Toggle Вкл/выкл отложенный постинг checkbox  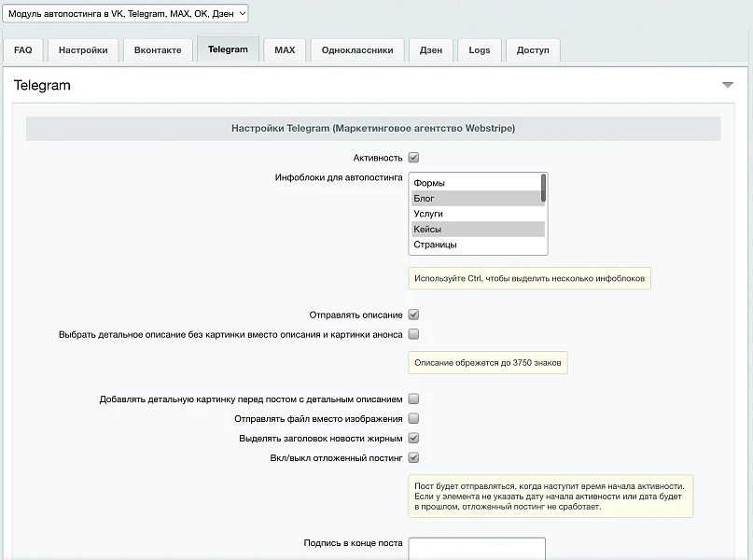413,457
